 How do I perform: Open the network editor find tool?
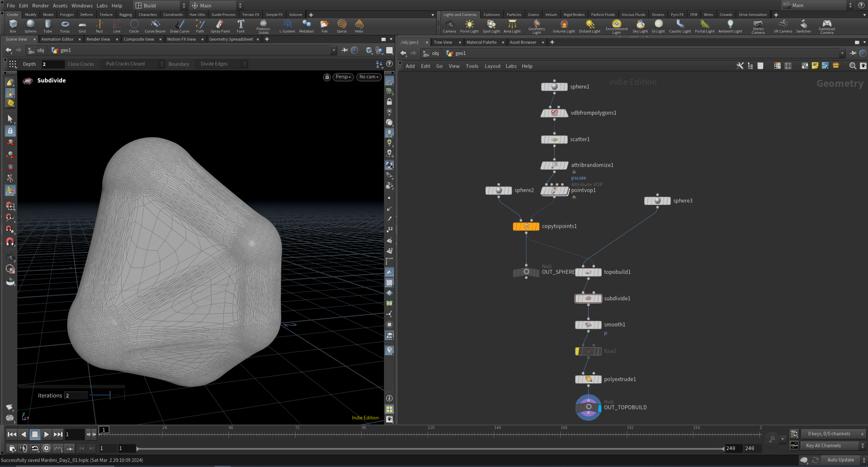(x=852, y=66)
